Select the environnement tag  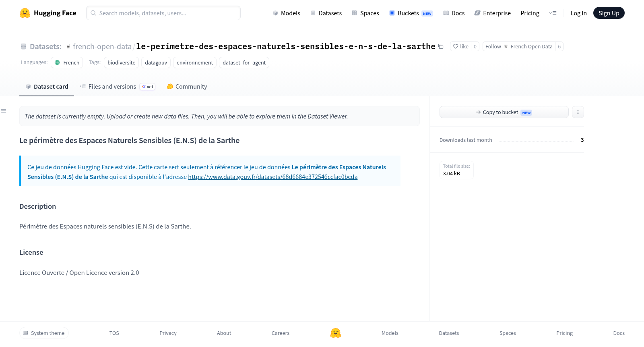click(x=195, y=62)
